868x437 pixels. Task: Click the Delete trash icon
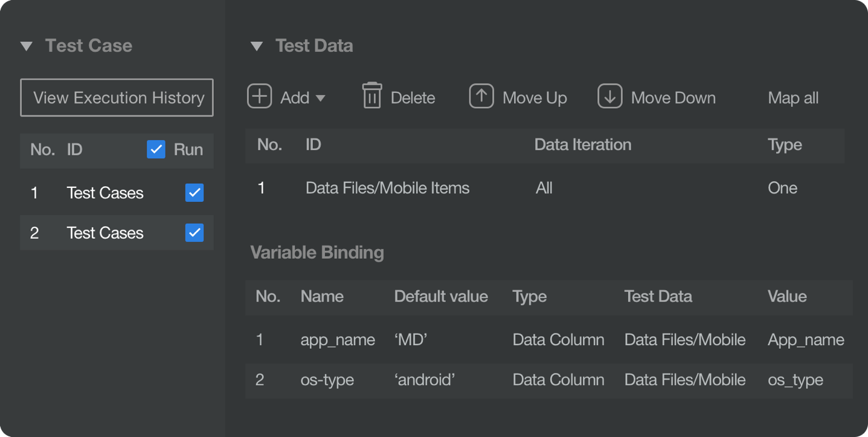click(x=371, y=96)
